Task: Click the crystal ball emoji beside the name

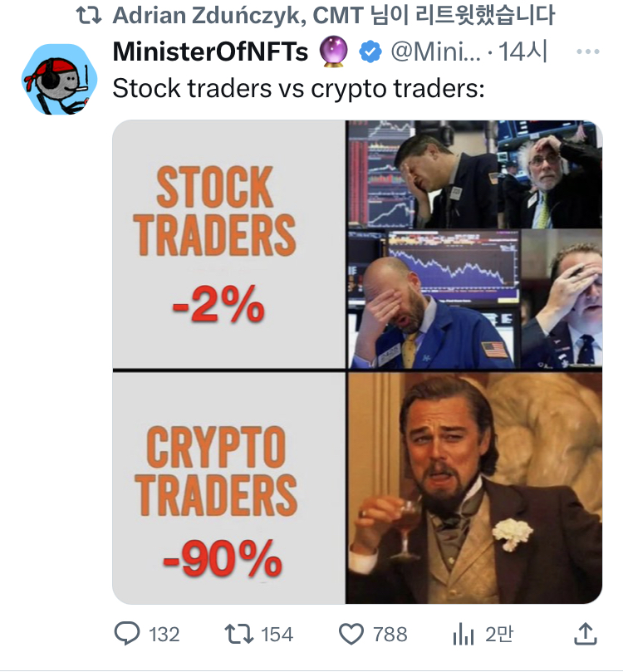Action: pyautogui.click(x=334, y=52)
